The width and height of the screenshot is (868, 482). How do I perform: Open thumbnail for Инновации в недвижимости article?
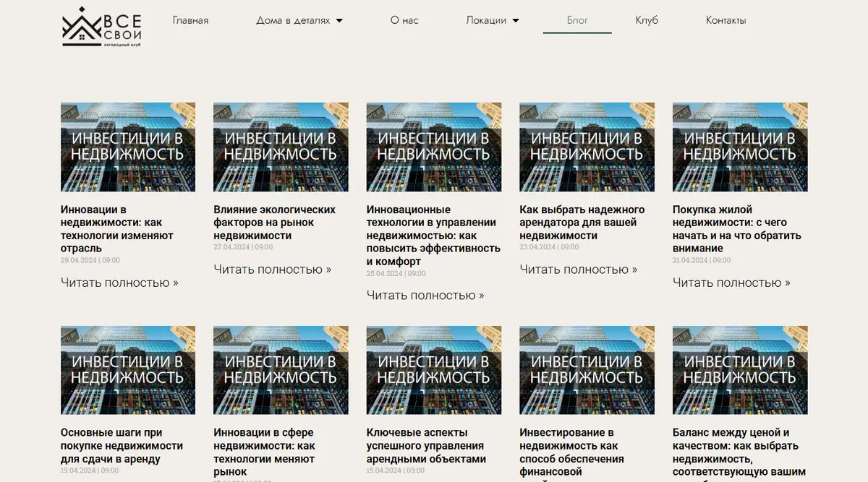click(x=128, y=147)
